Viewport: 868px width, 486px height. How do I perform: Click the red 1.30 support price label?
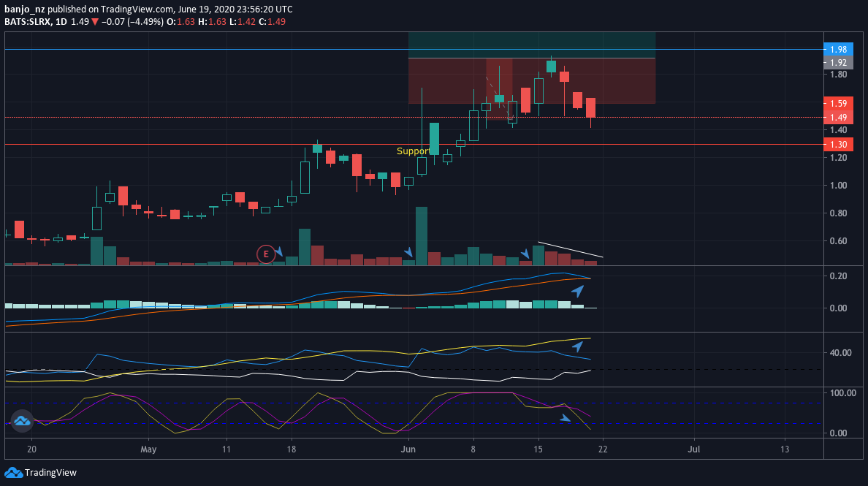click(838, 145)
